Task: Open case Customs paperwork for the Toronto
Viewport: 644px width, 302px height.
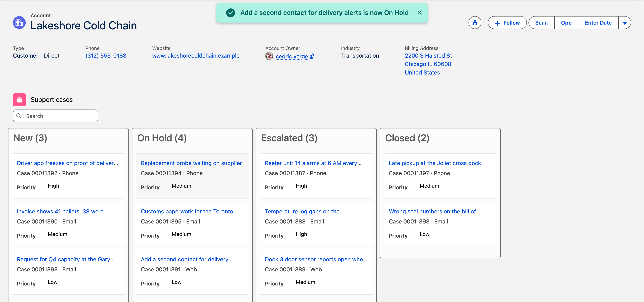Action: [x=189, y=211]
